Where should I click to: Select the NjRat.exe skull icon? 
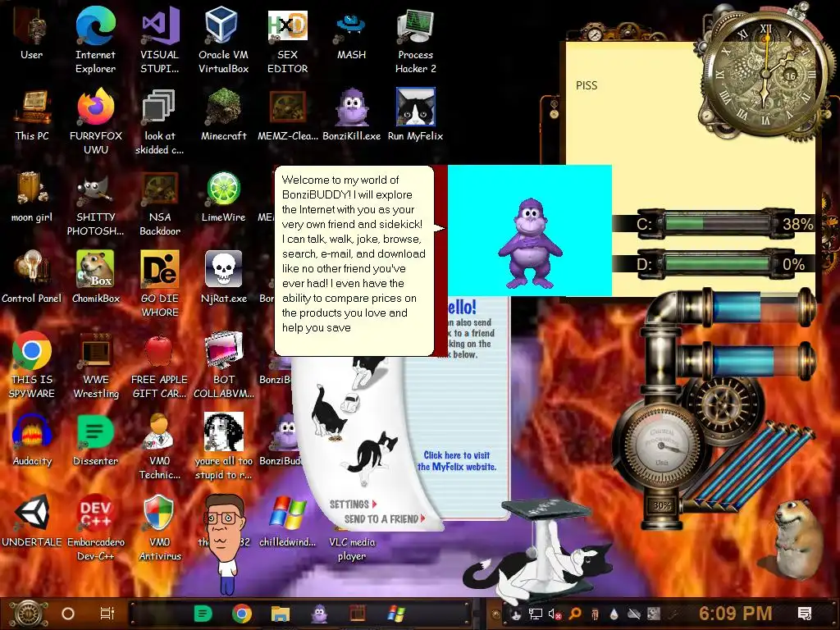coord(223,277)
